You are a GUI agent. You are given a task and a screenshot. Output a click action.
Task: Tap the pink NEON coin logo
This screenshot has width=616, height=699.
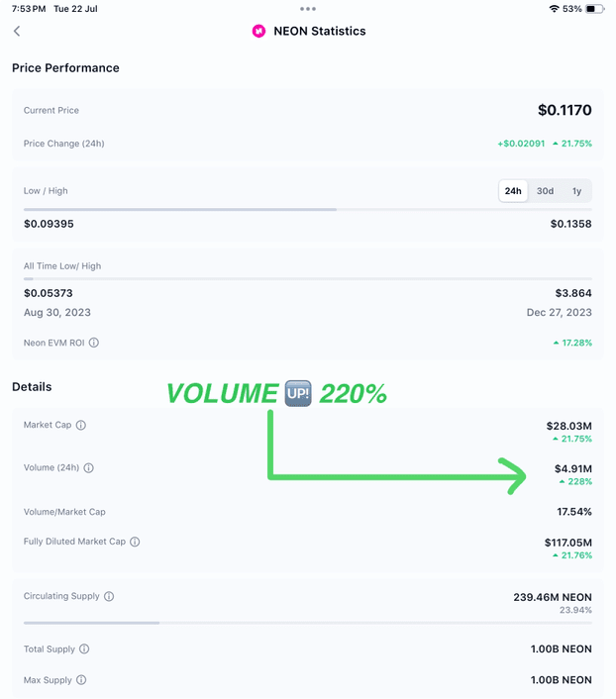[x=258, y=32]
